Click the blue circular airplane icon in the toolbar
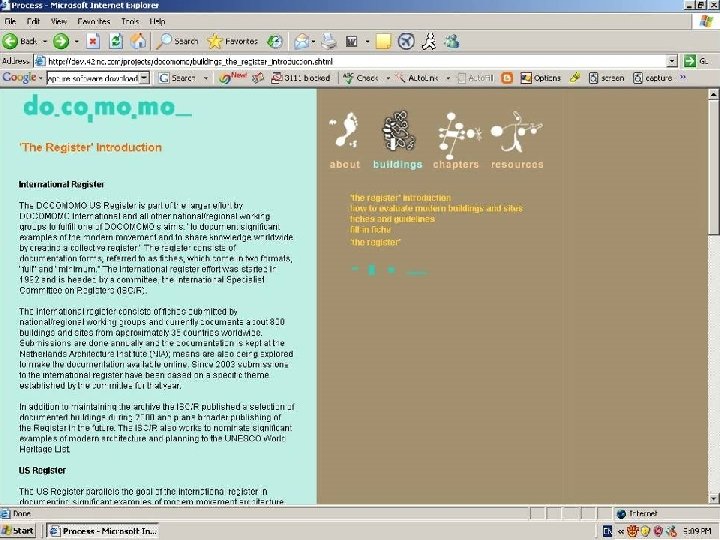 point(406,41)
